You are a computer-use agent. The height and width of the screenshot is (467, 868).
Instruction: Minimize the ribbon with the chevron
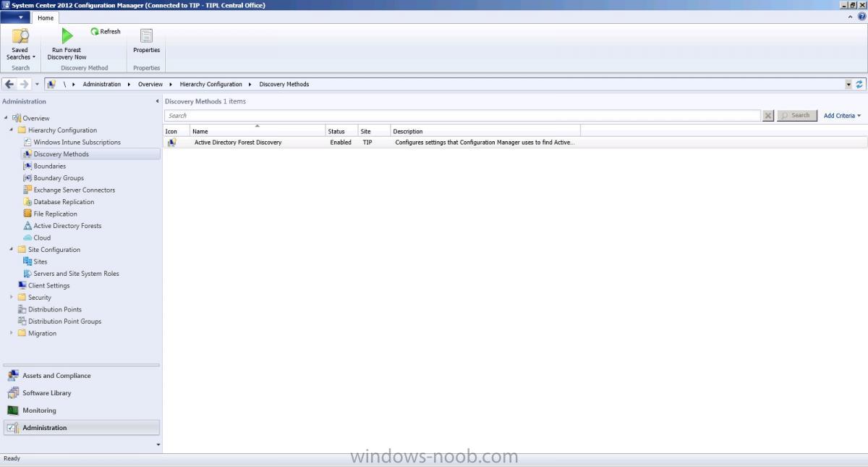click(x=851, y=17)
